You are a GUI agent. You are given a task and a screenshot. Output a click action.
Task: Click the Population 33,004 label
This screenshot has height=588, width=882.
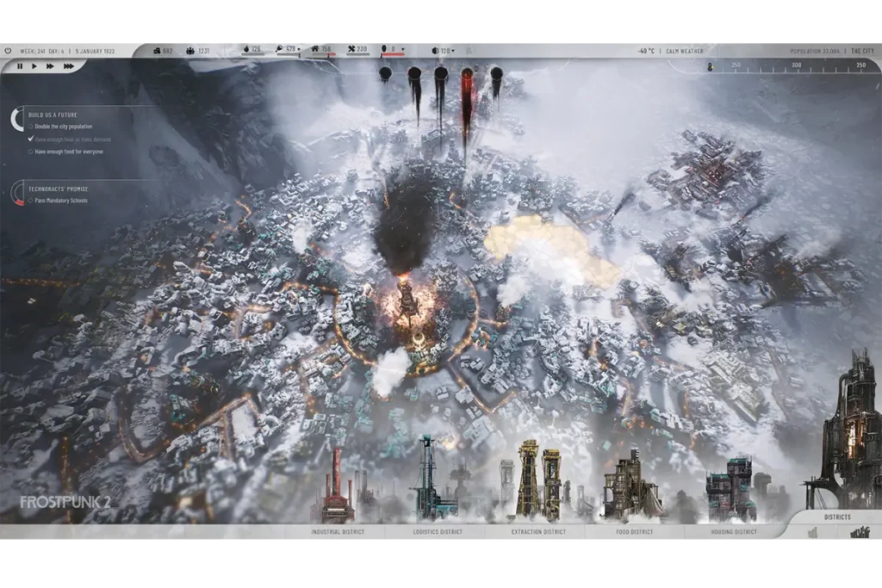pos(815,51)
